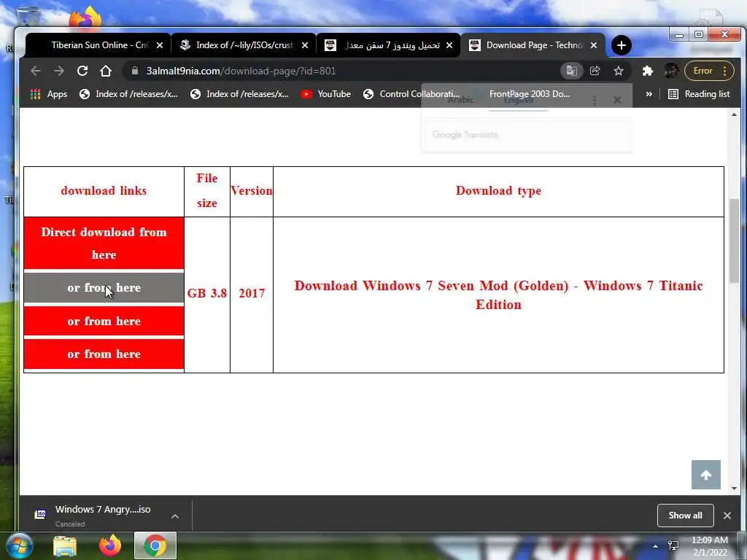
Task: Click the browser back arrow
Action: pyautogui.click(x=36, y=71)
